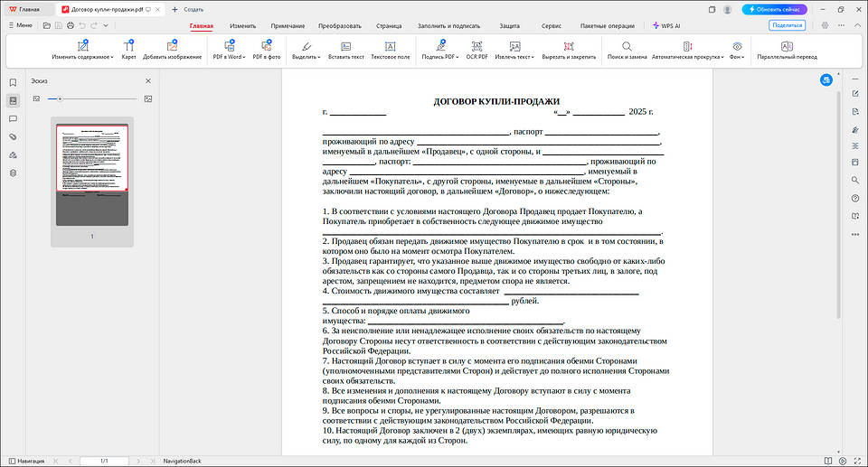Click Создать to create new tab

(188, 9)
